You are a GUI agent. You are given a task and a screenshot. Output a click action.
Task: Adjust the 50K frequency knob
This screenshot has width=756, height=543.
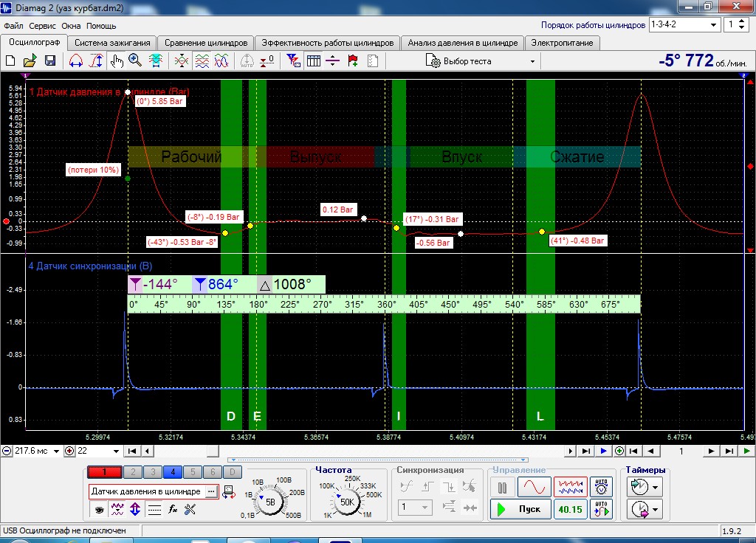[x=347, y=502]
